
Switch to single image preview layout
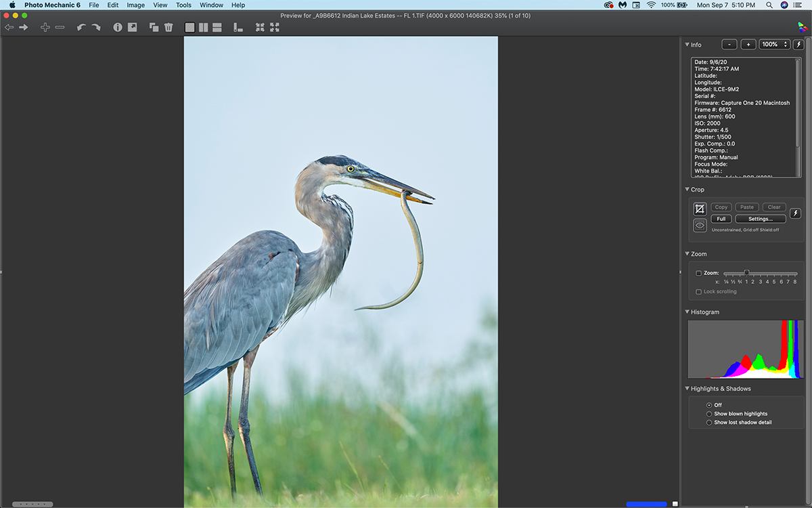coord(189,27)
